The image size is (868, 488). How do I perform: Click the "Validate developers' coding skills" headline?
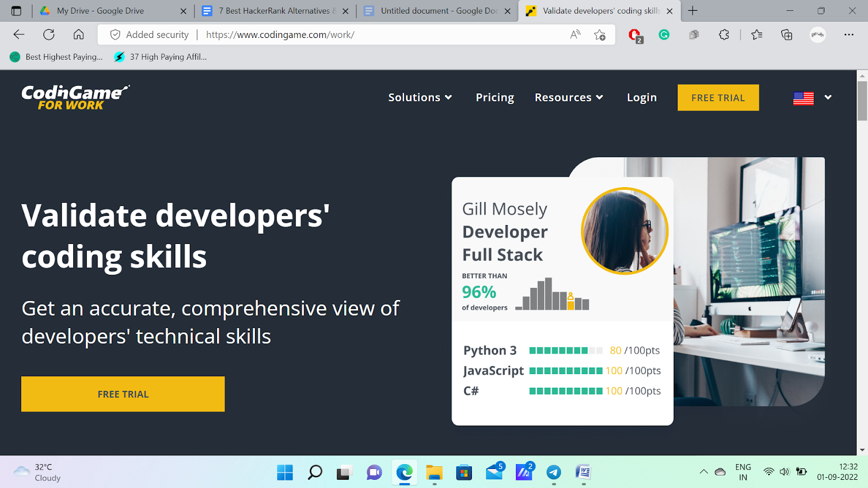tap(176, 236)
